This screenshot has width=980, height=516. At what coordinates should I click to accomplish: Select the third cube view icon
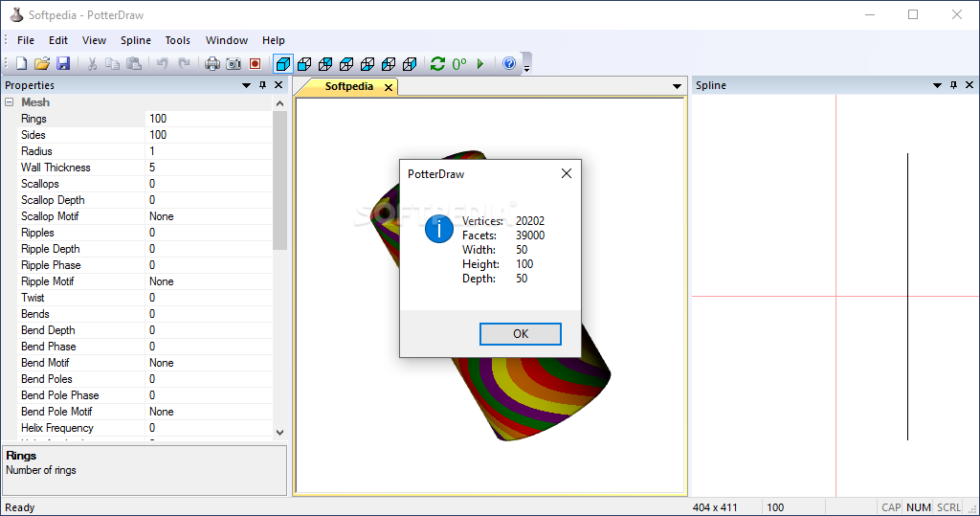(325, 63)
